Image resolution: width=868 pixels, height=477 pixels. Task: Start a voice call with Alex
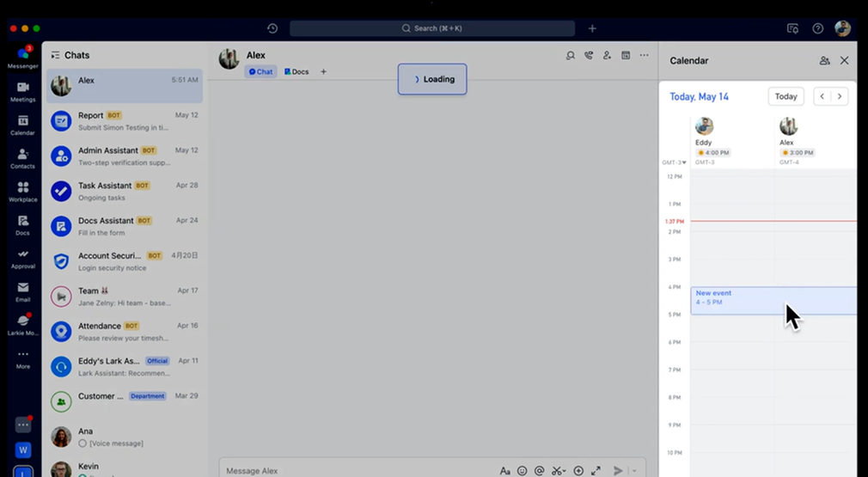589,56
